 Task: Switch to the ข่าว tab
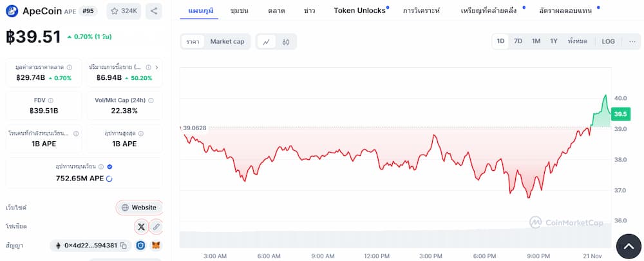pos(309,11)
